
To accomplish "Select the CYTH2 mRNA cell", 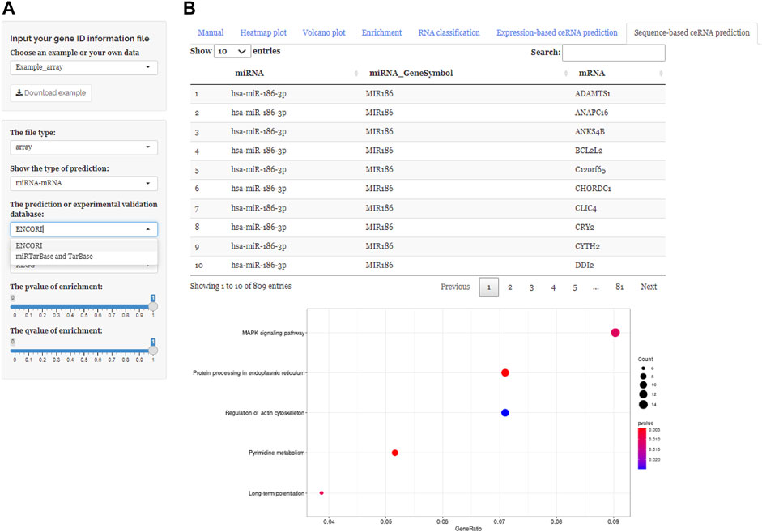I will tap(587, 246).
